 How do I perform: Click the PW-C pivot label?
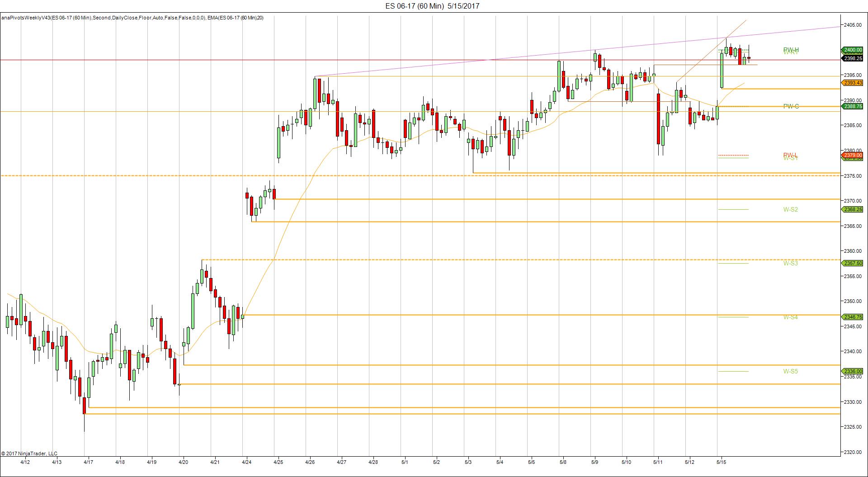pos(791,106)
